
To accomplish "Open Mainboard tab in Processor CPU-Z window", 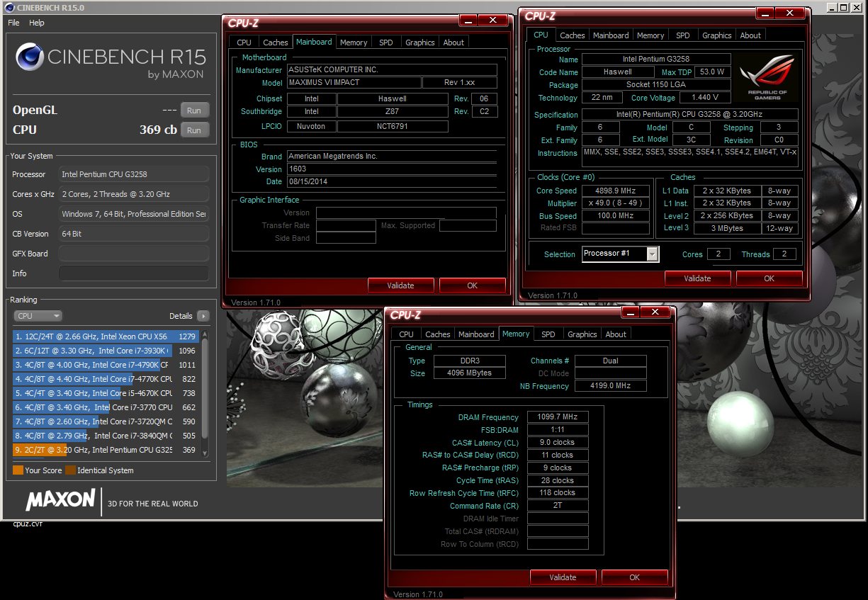I will (611, 35).
